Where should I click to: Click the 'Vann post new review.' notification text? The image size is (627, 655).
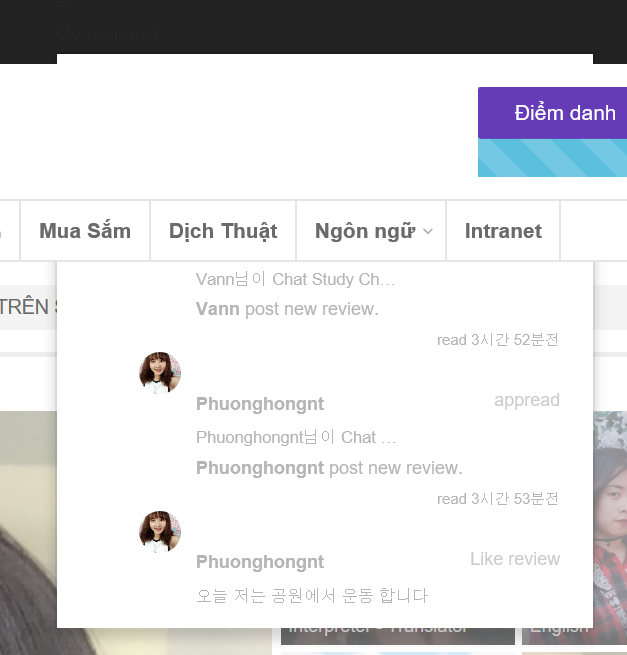(287, 309)
